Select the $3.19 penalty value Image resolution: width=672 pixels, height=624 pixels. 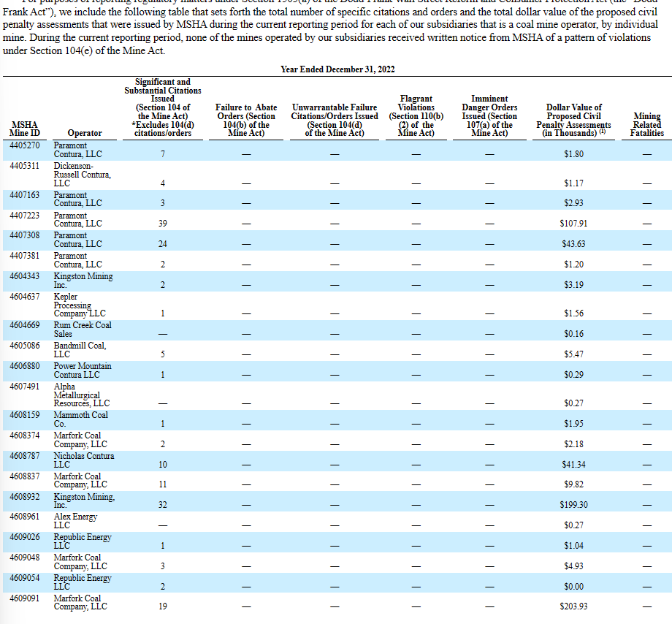573,285
